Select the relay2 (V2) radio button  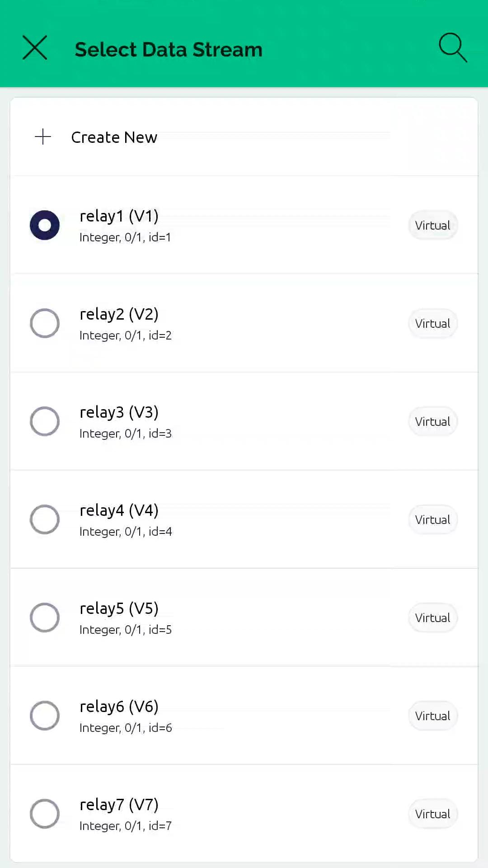coord(45,323)
